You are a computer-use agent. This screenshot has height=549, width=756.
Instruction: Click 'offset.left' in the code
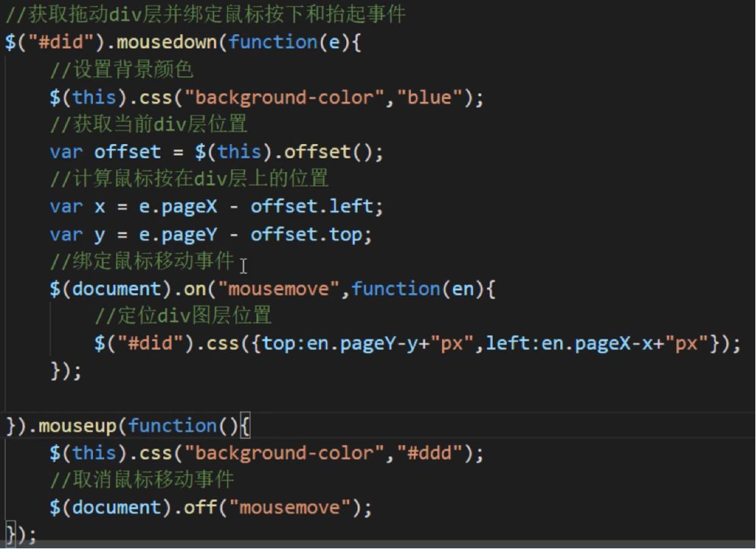point(311,207)
